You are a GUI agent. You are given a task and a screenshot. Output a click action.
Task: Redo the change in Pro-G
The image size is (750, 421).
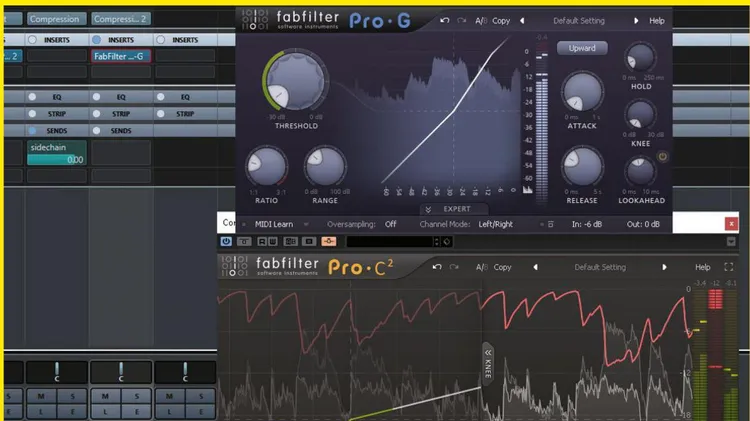click(x=462, y=21)
